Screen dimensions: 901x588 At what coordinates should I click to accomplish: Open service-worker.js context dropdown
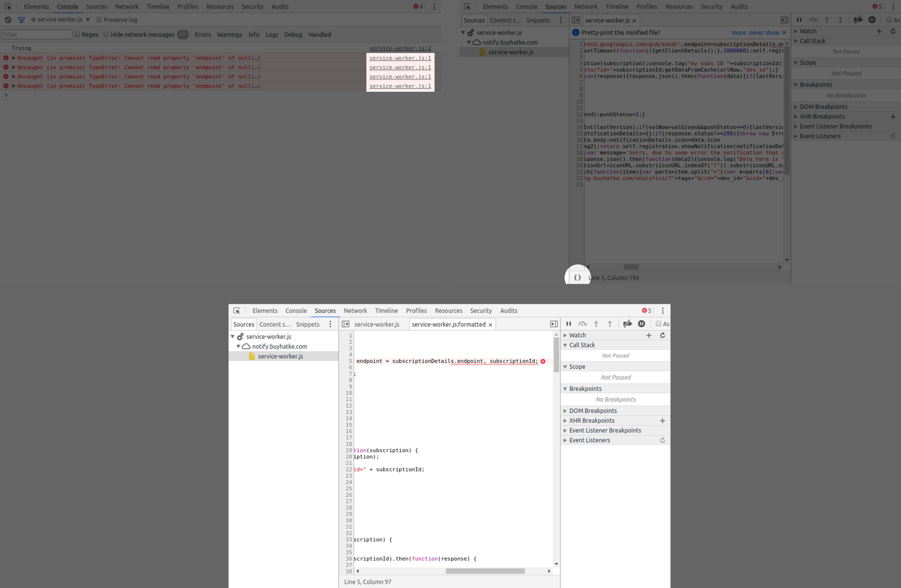(60, 20)
